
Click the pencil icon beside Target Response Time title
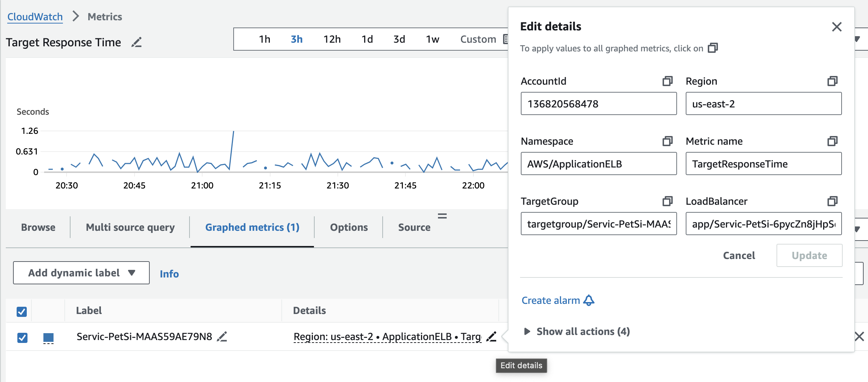point(136,42)
